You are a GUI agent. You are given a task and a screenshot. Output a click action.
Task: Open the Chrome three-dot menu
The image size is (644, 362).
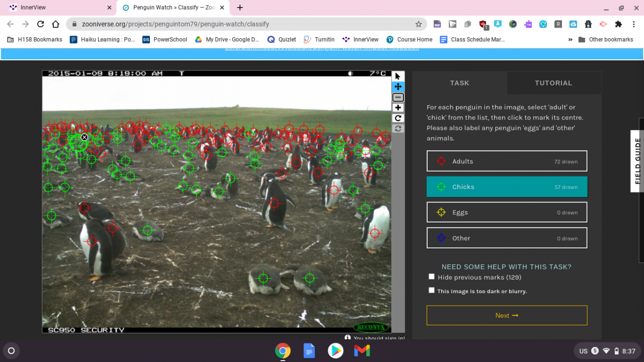(x=633, y=24)
